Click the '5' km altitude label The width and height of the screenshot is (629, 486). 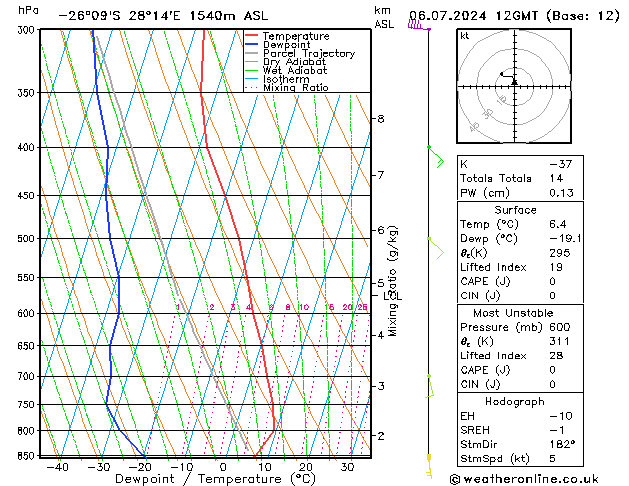point(380,283)
